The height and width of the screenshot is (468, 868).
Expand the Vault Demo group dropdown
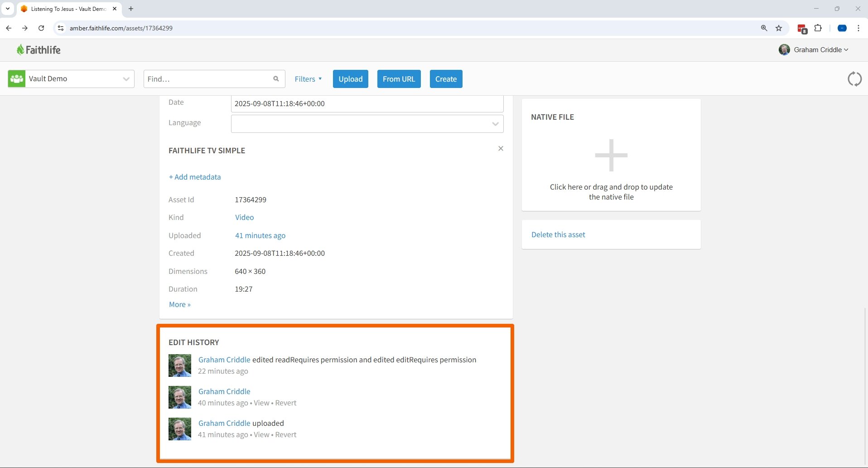pyautogui.click(x=125, y=79)
